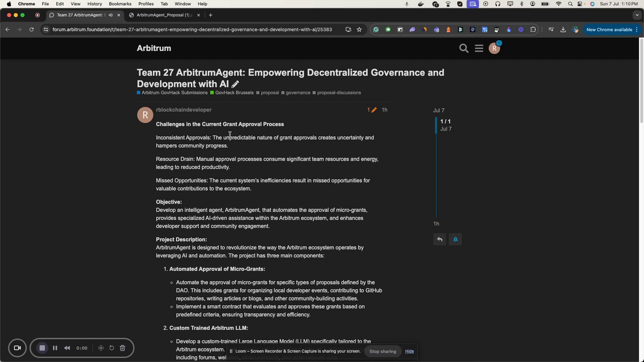The height and width of the screenshot is (362, 644).
Task: Close the ArbitrumAgent_Proposal tab
Action: click(198, 15)
